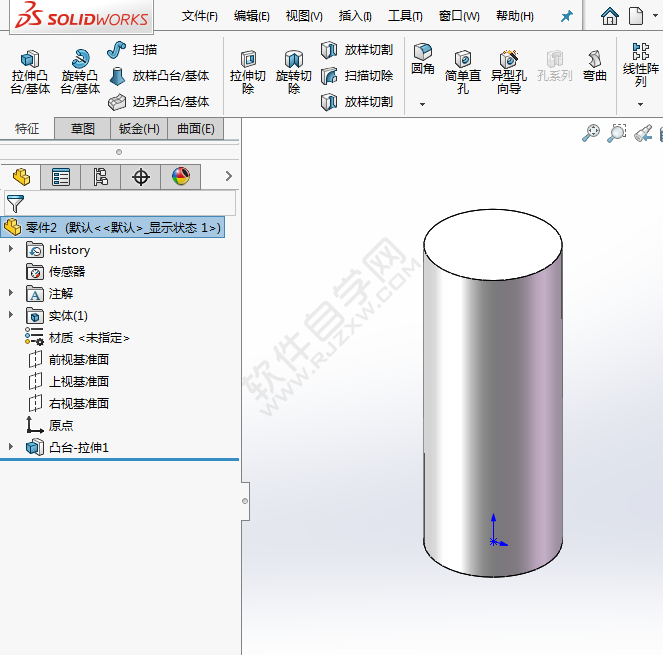Screen dimensions: 663x655
Task: Open the 窗口(W) menu
Action: point(459,16)
